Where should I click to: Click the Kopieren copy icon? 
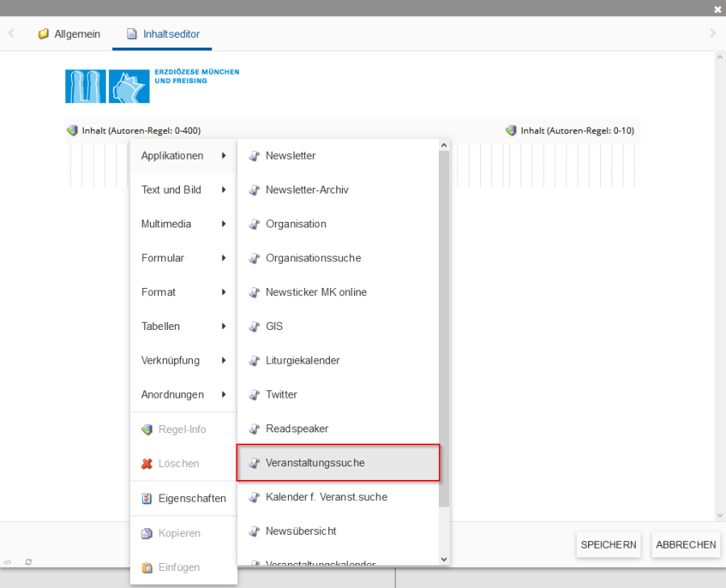147,533
